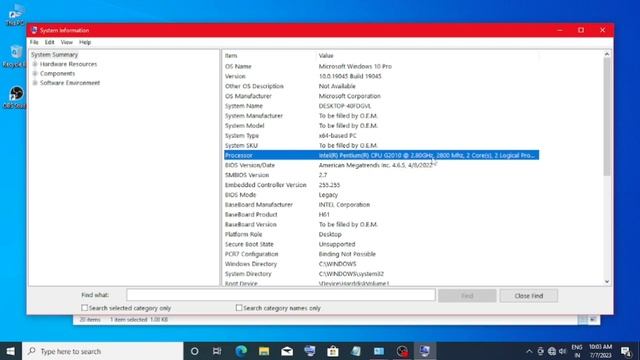Switch to the OBS Studio taskbar icon
Image resolution: width=640 pixels, height=360 pixels.
(x=402, y=351)
